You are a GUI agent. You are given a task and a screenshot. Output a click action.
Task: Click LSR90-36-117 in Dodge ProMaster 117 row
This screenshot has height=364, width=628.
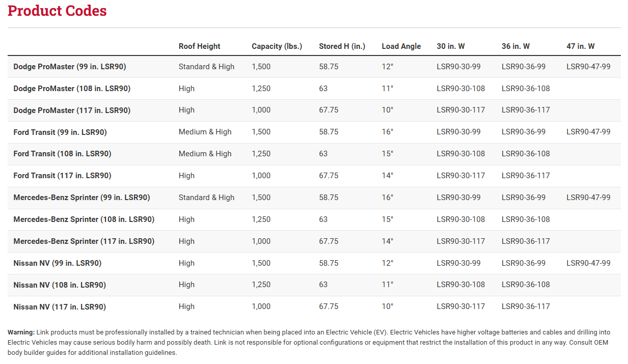coord(526,110)
